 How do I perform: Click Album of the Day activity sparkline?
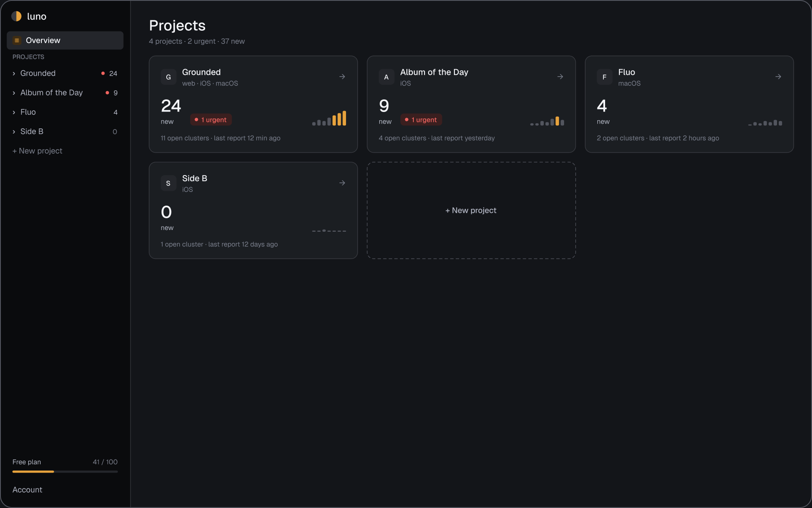click(x=547, y=121)
